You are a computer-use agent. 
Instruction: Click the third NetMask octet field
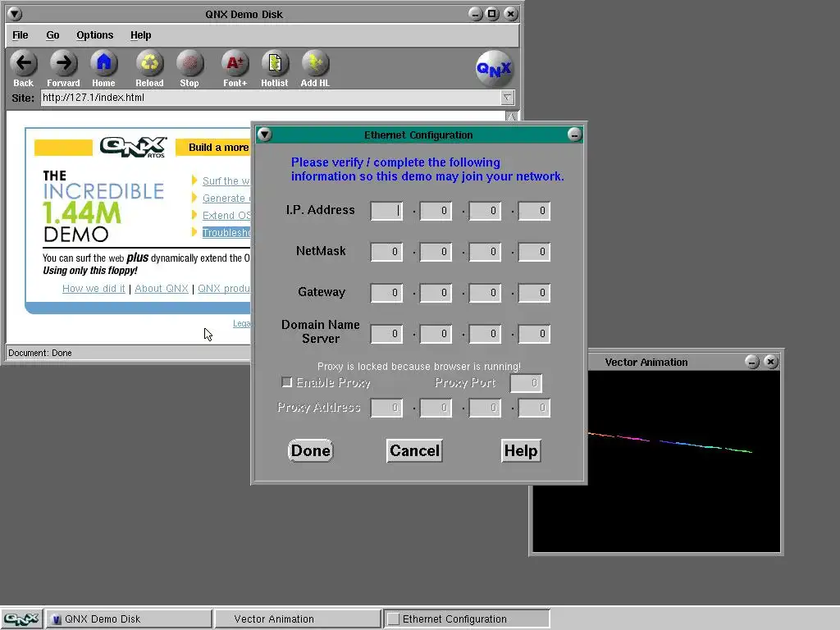coord(485,252)
